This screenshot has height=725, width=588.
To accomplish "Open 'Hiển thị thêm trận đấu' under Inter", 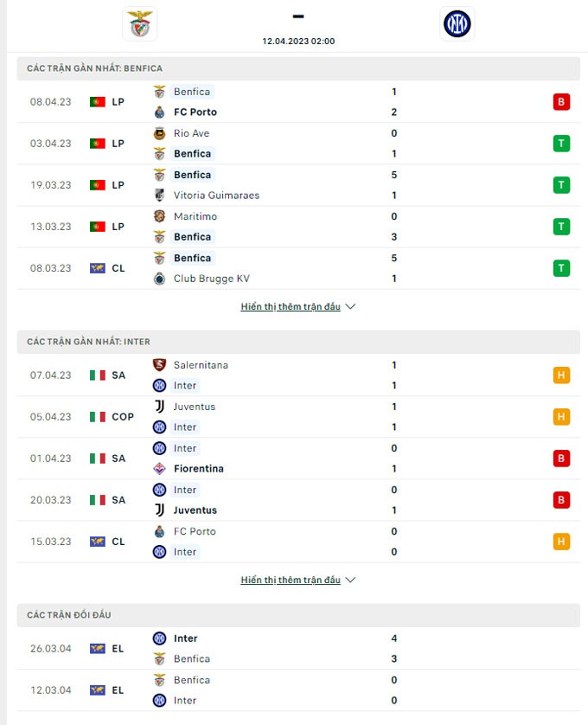I will 291,581.
